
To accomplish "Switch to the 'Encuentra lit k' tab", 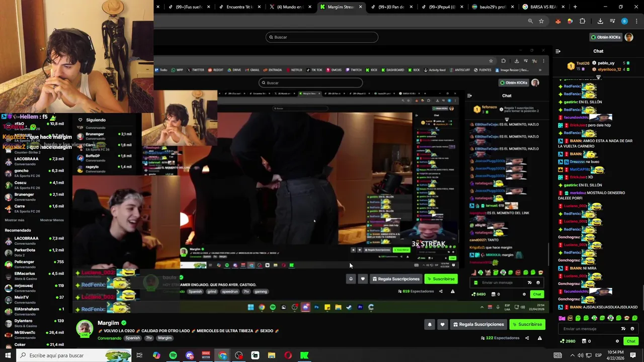I will click(x=240, y=7).
